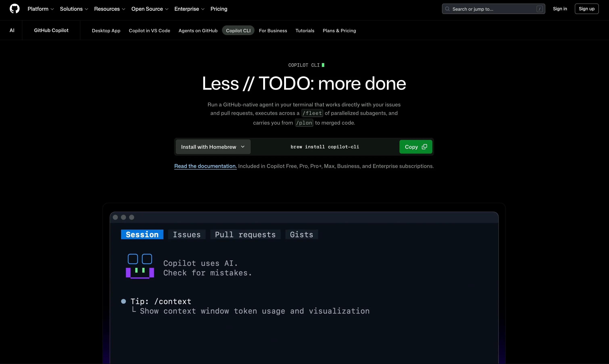Go to Copilot in VS Code
Image resolution: width=609 pixels, height=364 pixels.
click(149, 31)
